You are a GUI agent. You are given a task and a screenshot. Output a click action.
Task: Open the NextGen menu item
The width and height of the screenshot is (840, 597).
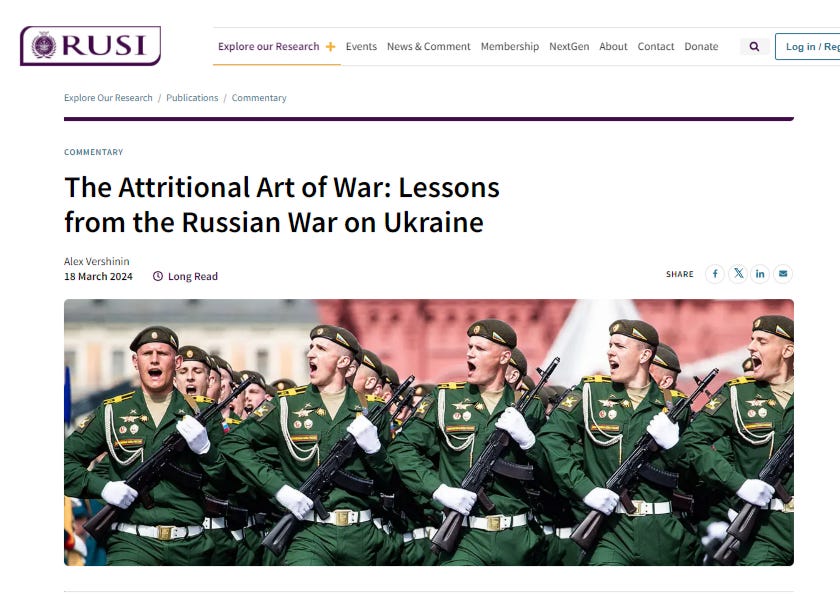[x=569, y=47]
